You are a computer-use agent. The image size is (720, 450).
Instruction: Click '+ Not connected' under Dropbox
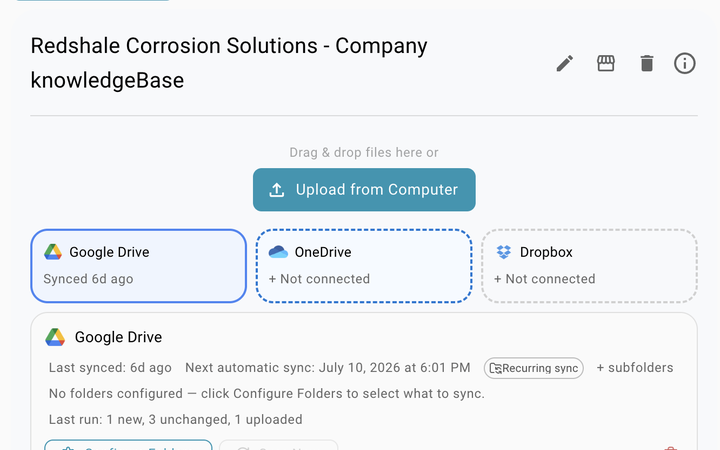click(545, 279)
